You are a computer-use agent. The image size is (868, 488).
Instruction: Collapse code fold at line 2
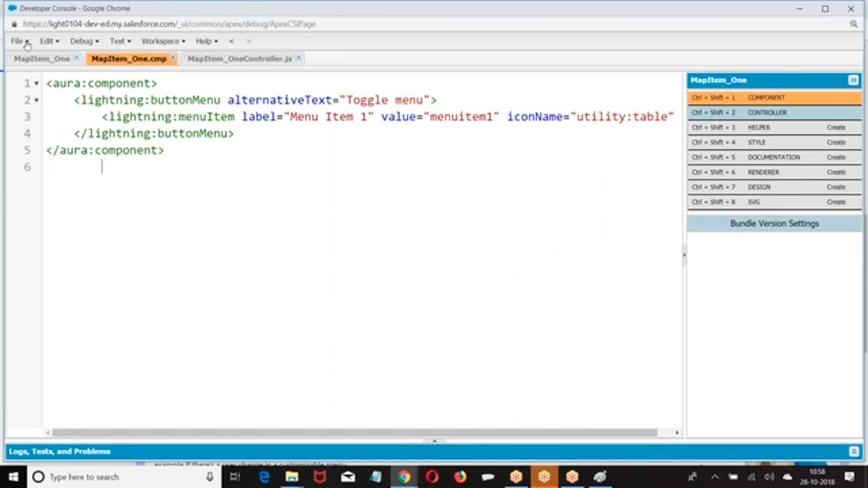(37, 100)
